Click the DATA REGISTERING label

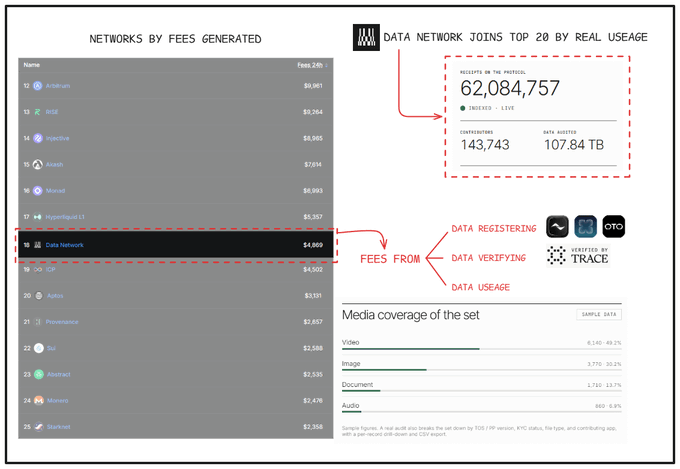[494, 229]
